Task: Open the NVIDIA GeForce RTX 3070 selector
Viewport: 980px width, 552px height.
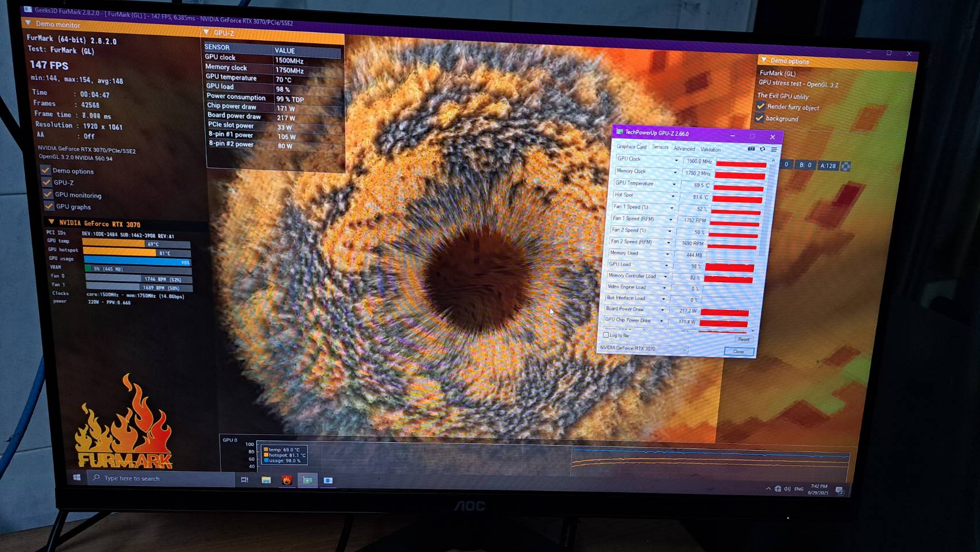Action: [643, 348]
